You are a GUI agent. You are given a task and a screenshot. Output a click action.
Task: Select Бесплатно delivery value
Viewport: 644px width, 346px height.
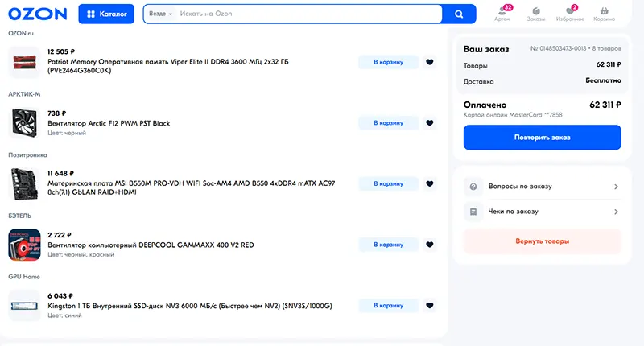tap(603, 80)
